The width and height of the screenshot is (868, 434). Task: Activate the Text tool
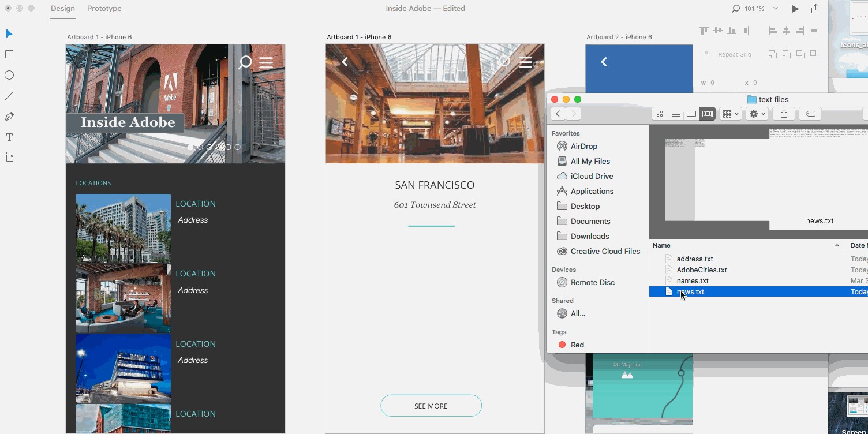9,137
